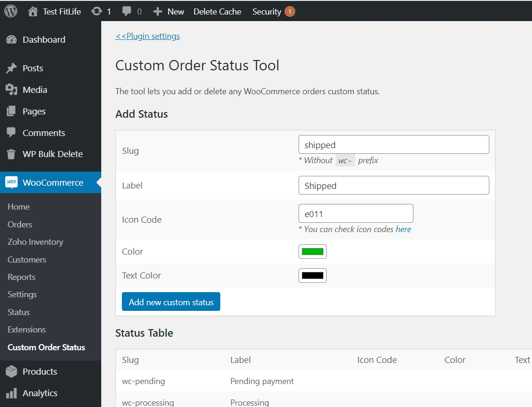Open the black Text Color swatch picker

pyautogui.click(x=313, y=275)
